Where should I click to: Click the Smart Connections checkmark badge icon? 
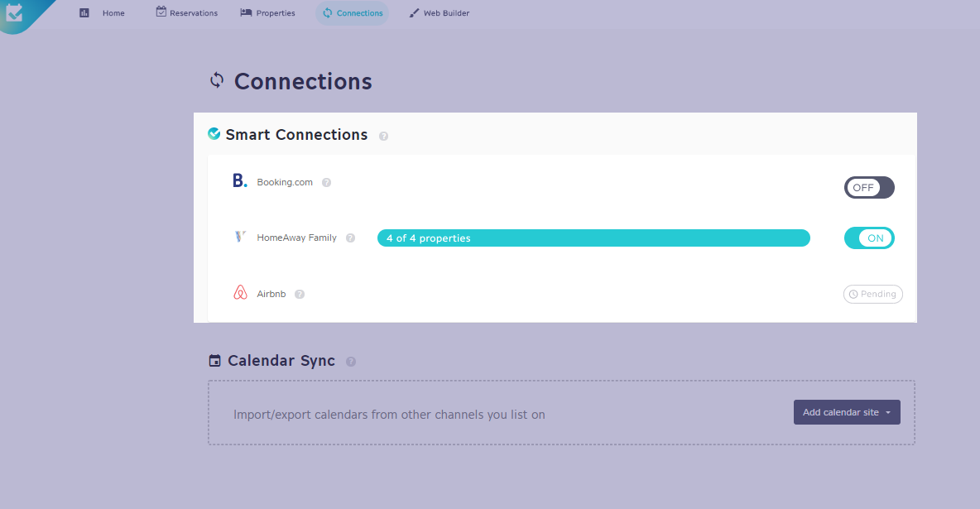click(x=214, y=133)
